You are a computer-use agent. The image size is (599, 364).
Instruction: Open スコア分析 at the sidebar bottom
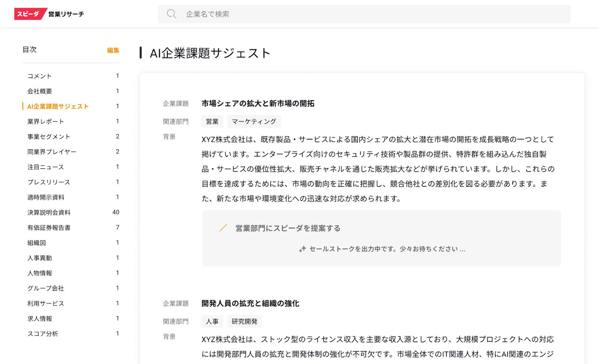(43, 334)
